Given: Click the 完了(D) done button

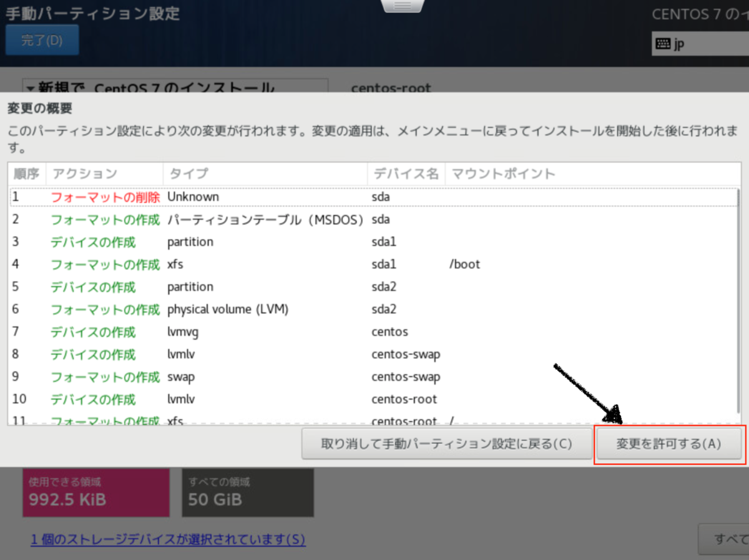Looking at the screenshot, I should point(42,40).
